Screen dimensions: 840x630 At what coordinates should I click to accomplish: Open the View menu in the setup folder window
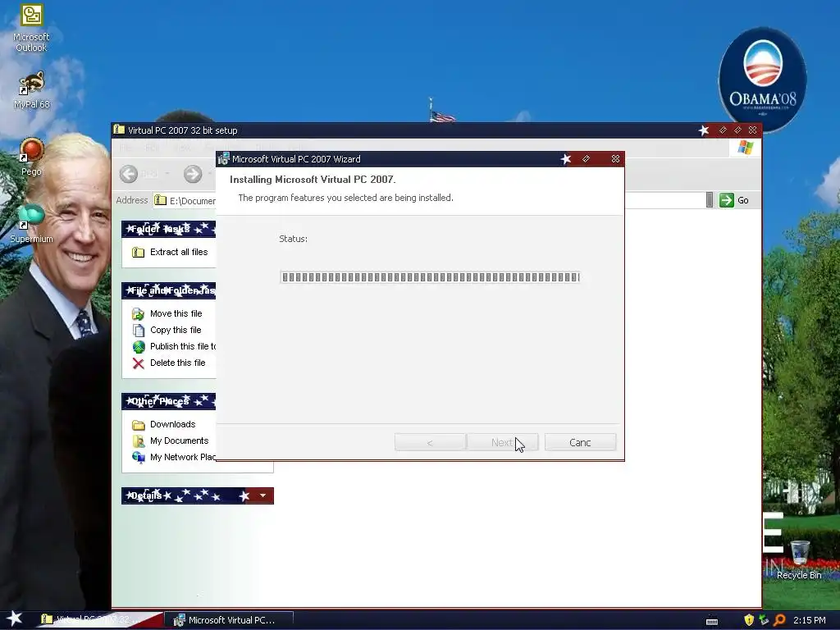click(x=182, y=148)
